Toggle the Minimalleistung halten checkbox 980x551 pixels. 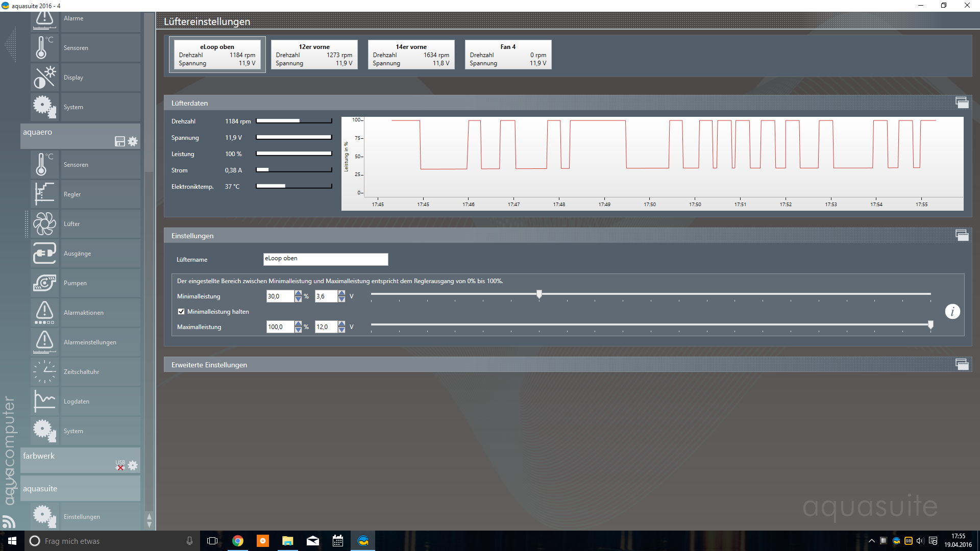pos(181,312)
